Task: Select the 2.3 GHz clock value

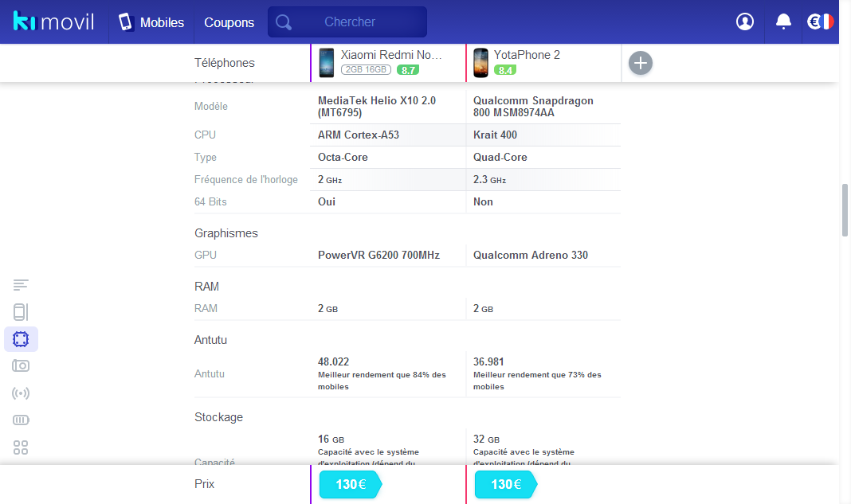Action: [x=489, y=180]
